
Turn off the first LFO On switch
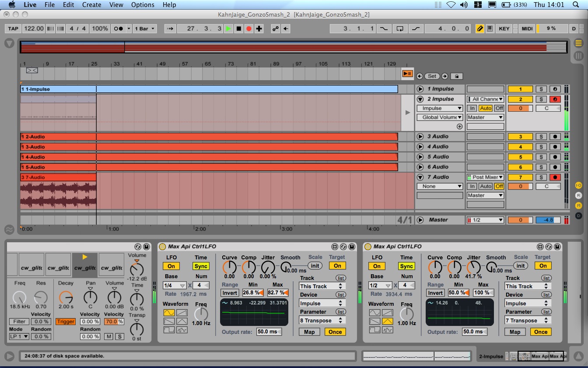point(171,266)
